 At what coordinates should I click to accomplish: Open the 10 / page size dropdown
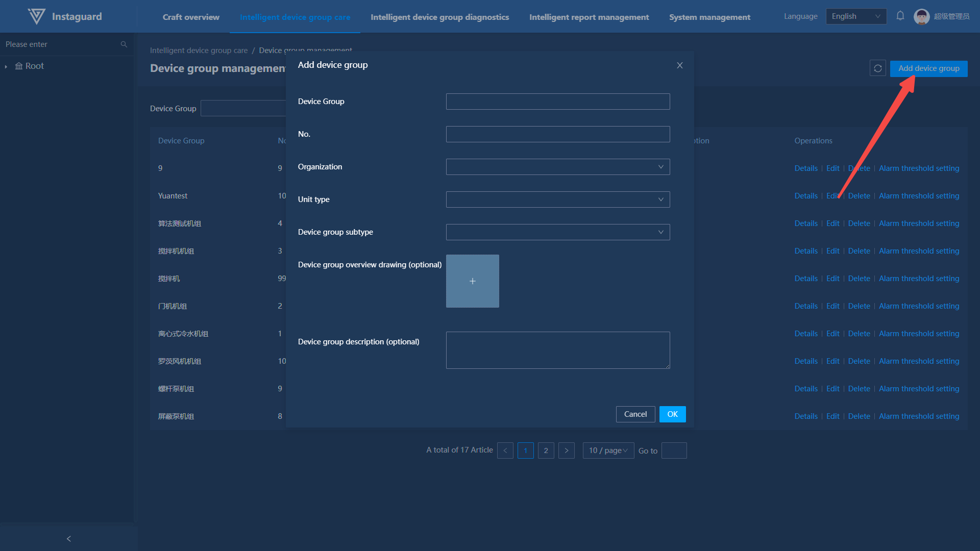pos(608,450)
